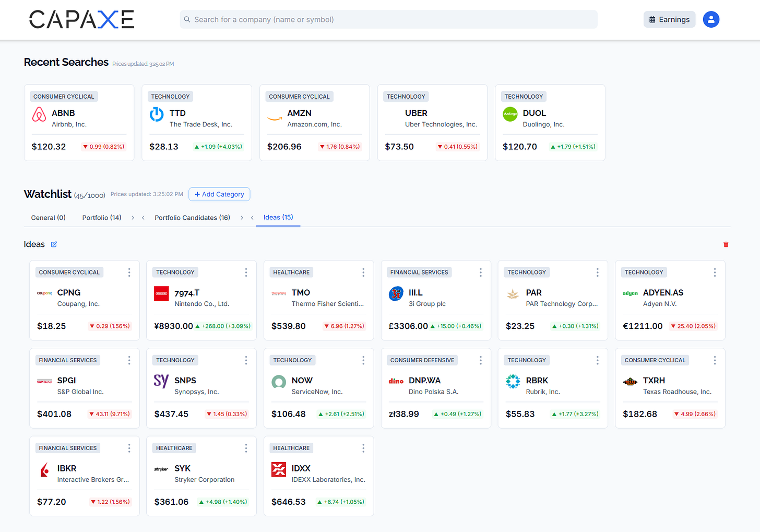The image size is (760, 532).
Task: Open the SPGI card options menu
Action: (129, 360)
